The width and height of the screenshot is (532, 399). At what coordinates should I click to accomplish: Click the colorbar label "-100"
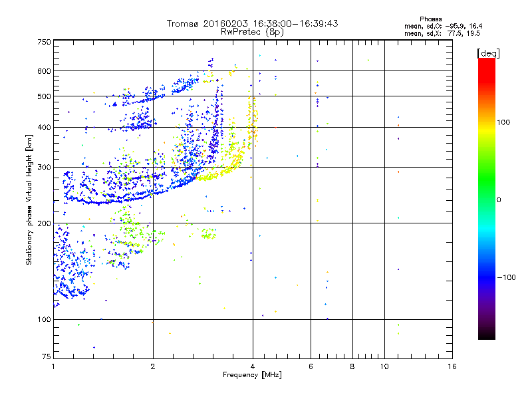[506, 277]
